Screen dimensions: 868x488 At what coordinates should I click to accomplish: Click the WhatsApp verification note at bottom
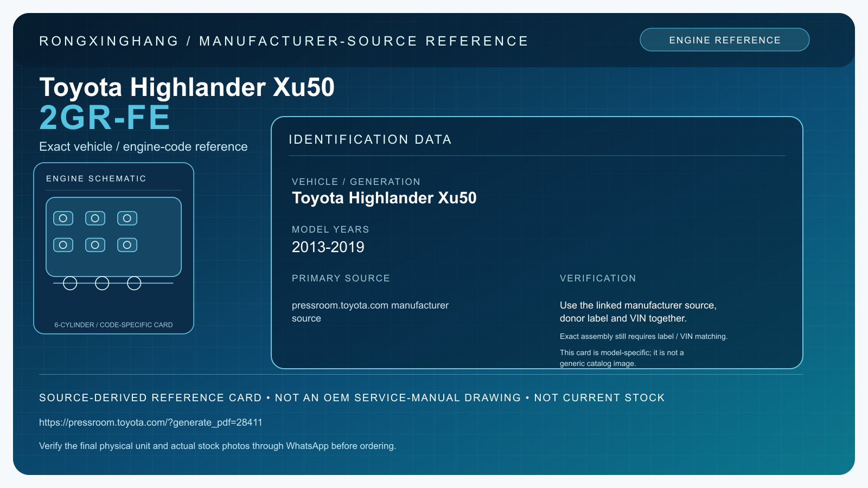218,446
